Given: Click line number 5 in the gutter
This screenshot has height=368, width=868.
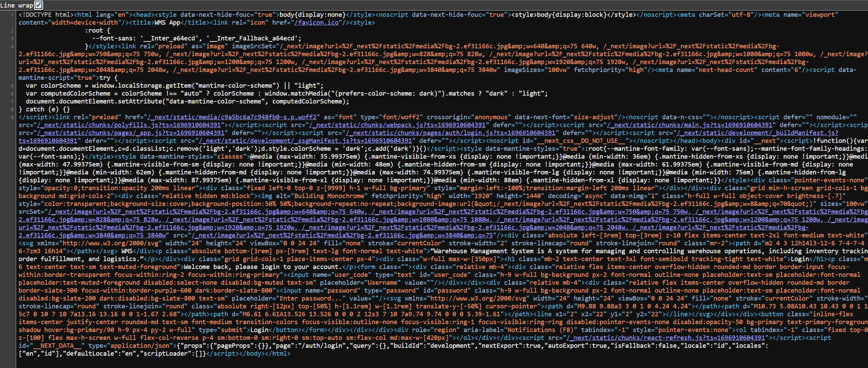Looking at the screenshot, I should click(x=11, y=85).
